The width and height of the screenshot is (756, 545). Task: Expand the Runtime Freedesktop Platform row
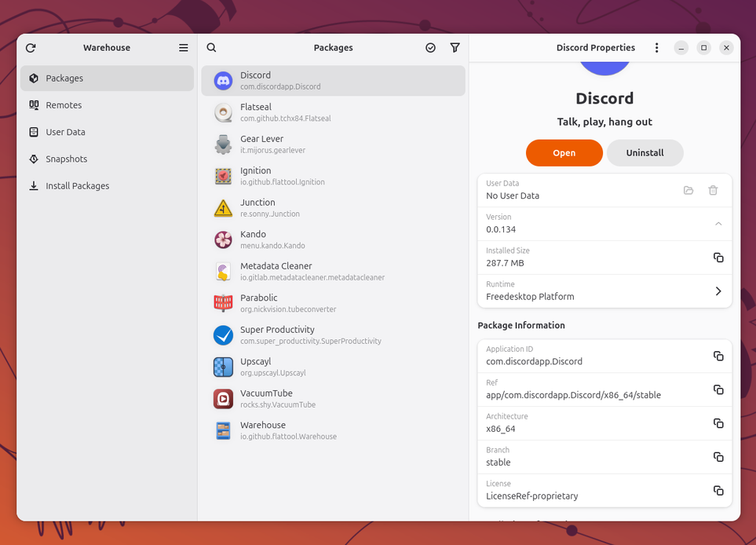click(604, 291)
